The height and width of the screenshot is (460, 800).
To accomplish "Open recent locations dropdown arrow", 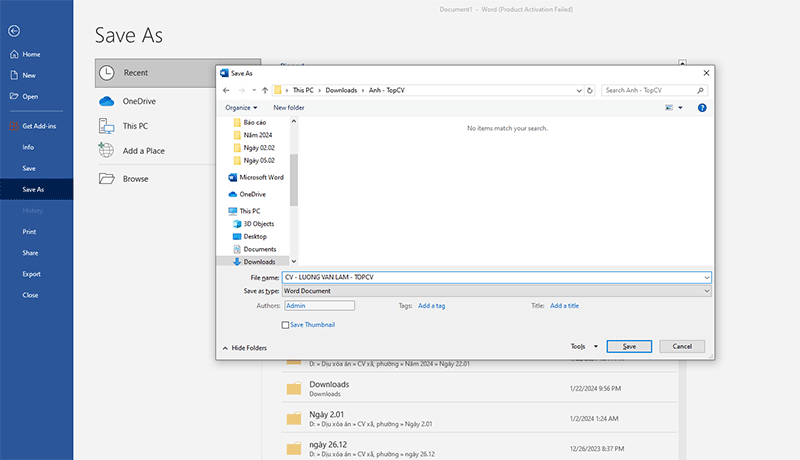I will pyautogui.click(x=254, y=90).
